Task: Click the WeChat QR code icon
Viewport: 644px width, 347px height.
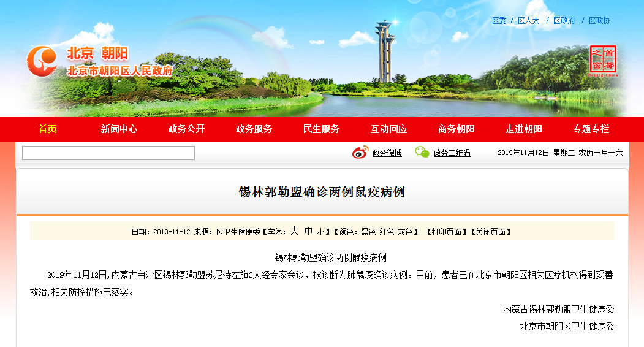Action: (x=422, y=152)
